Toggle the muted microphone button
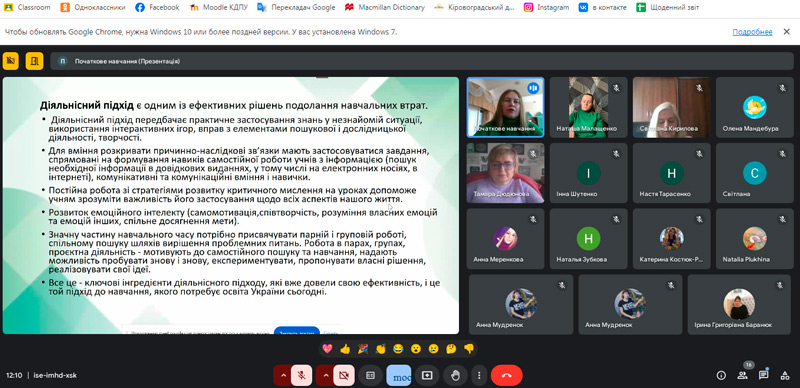The height and width of the screenshot is (388, 800). click(302, 375)
